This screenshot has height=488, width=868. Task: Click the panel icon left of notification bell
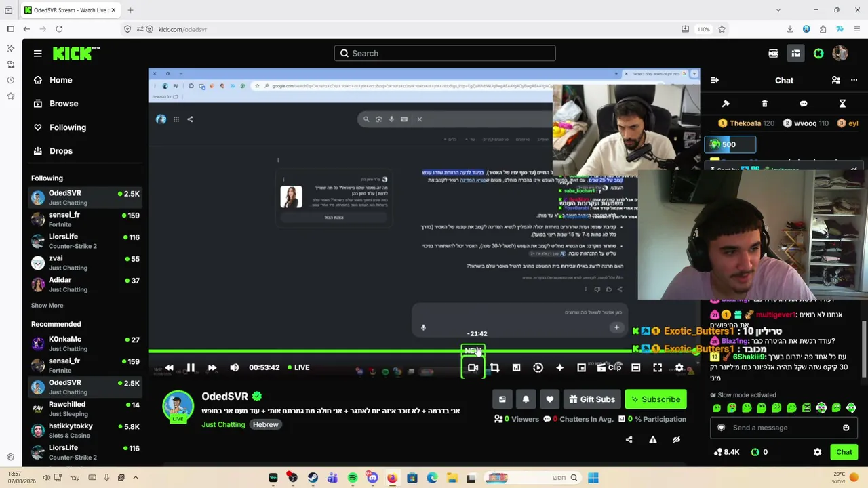(502, 399)
